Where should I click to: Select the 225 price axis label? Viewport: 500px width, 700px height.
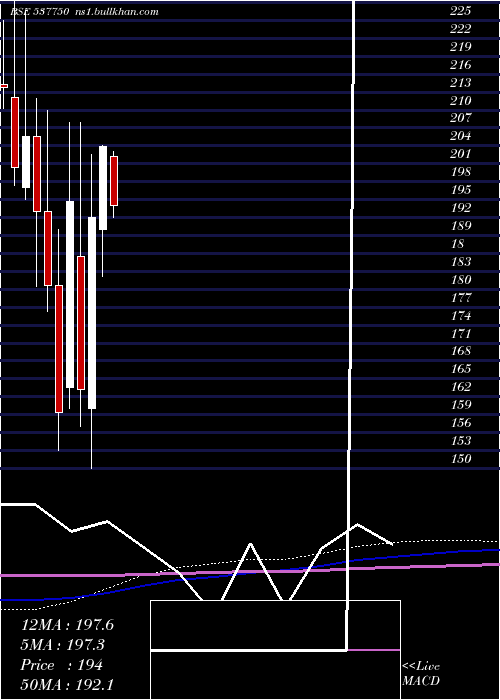coord(460,11)
